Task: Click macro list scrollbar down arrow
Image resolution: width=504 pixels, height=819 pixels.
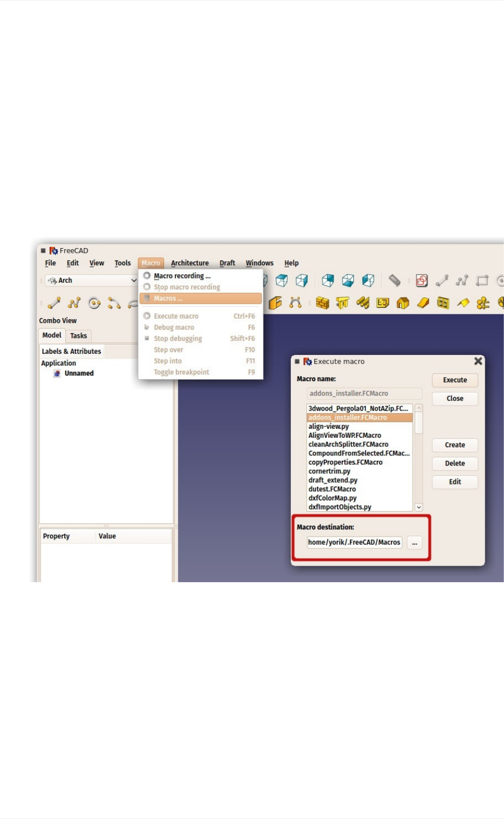Action: point(419,507)
